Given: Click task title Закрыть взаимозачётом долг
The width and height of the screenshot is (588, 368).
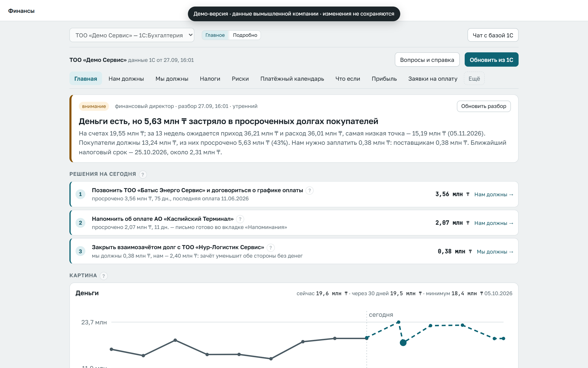Looking at the screenshot, I should [x=178, y=247].
